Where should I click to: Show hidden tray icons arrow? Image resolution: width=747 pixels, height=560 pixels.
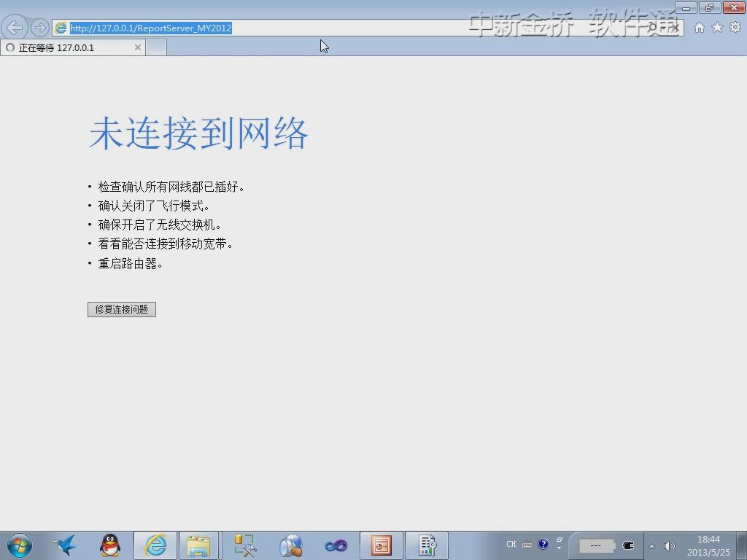click(651, 546)
